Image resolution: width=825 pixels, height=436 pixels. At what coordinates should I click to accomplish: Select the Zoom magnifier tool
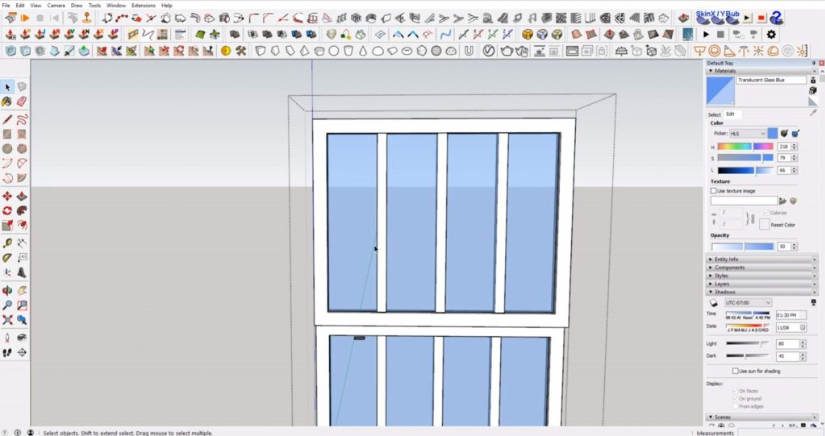(x=7, y=305)
